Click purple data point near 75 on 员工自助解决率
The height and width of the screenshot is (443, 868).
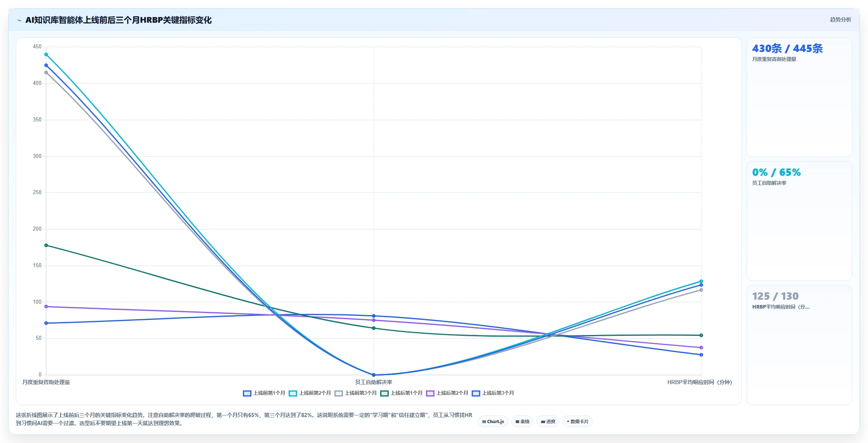tap(374, 320)
